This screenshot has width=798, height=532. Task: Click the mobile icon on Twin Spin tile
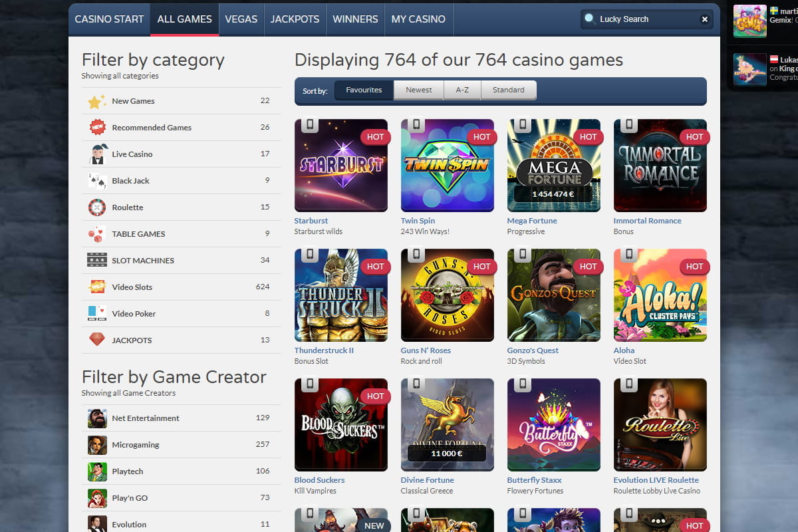(x=416, y=125)
